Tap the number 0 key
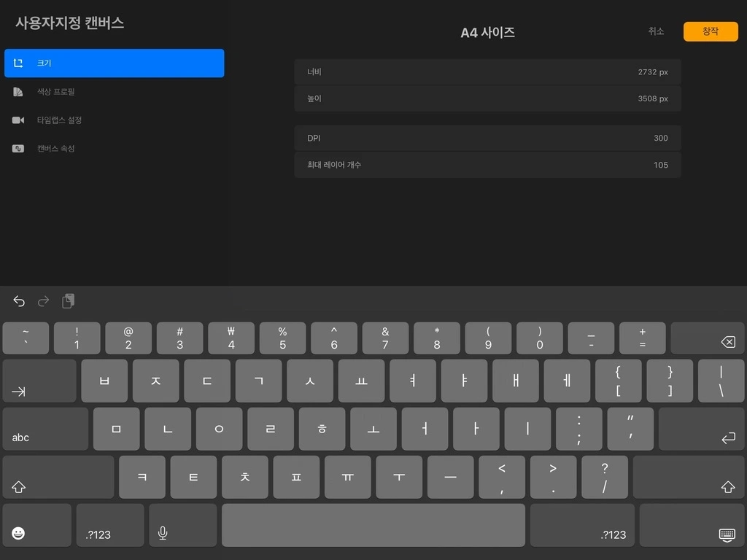The image size is (747, 560). pos(540,338)
